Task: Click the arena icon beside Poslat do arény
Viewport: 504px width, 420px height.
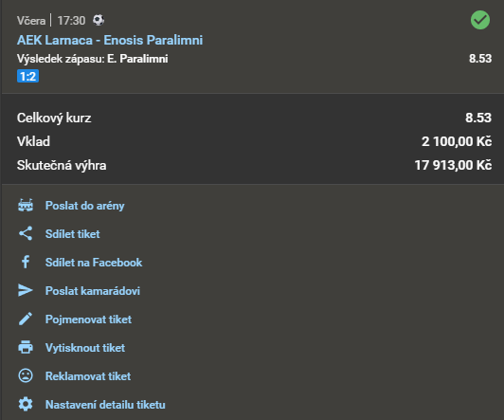Action: (x=26, y=205)
